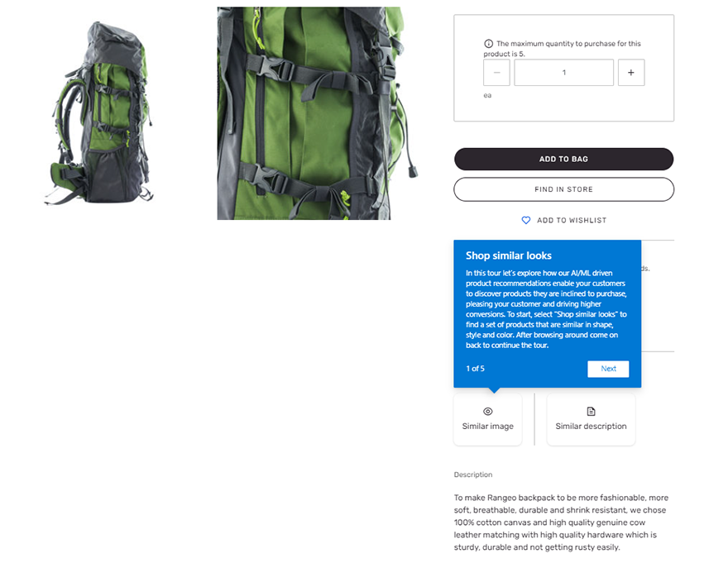The image size is (728, 563).
Task: Click the minus quantity button
Action: [x=496, y=73]
